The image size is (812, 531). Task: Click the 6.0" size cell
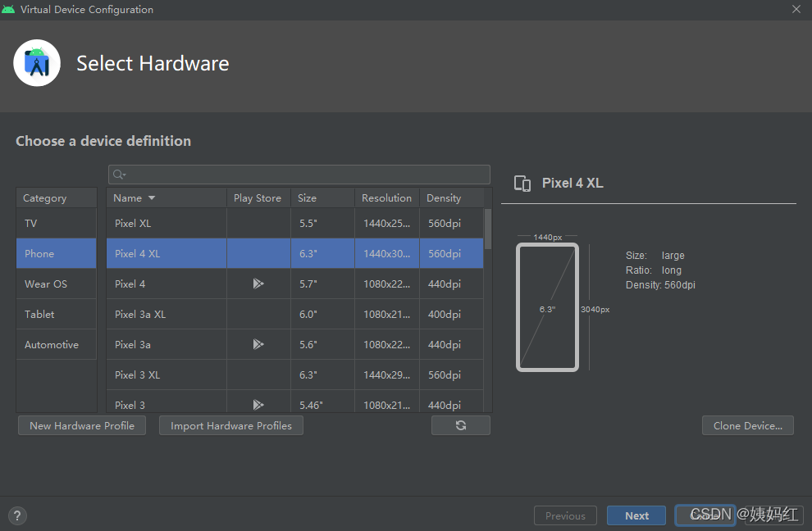(x=322, y=314)
